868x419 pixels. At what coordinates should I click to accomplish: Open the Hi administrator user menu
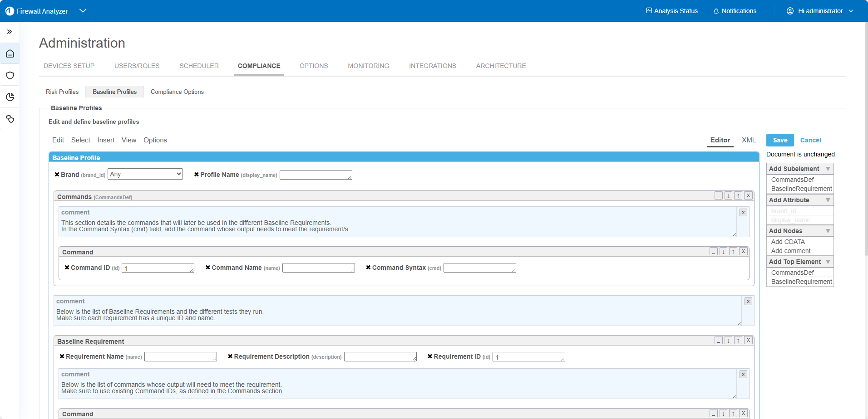(x=820, y=11)
